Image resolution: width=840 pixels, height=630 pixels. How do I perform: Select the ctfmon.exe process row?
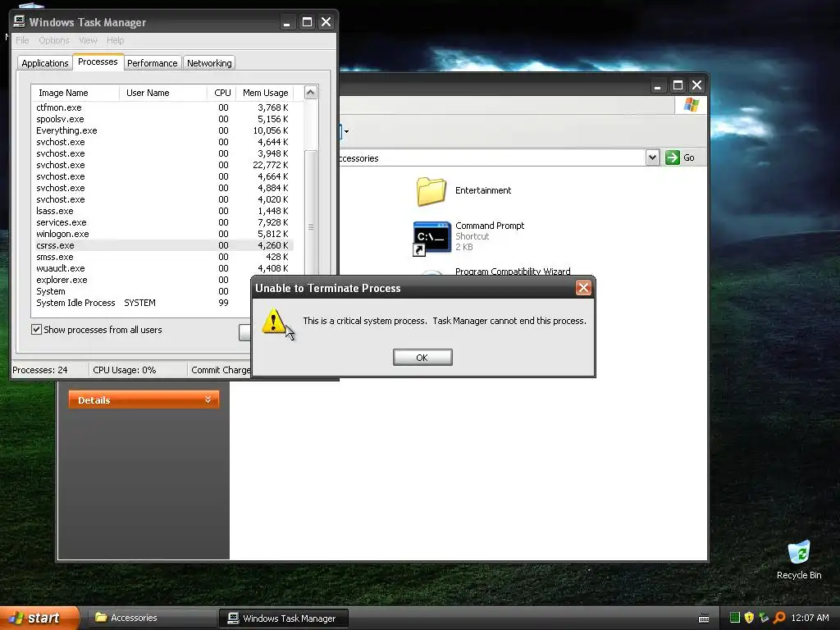[162, 107]
